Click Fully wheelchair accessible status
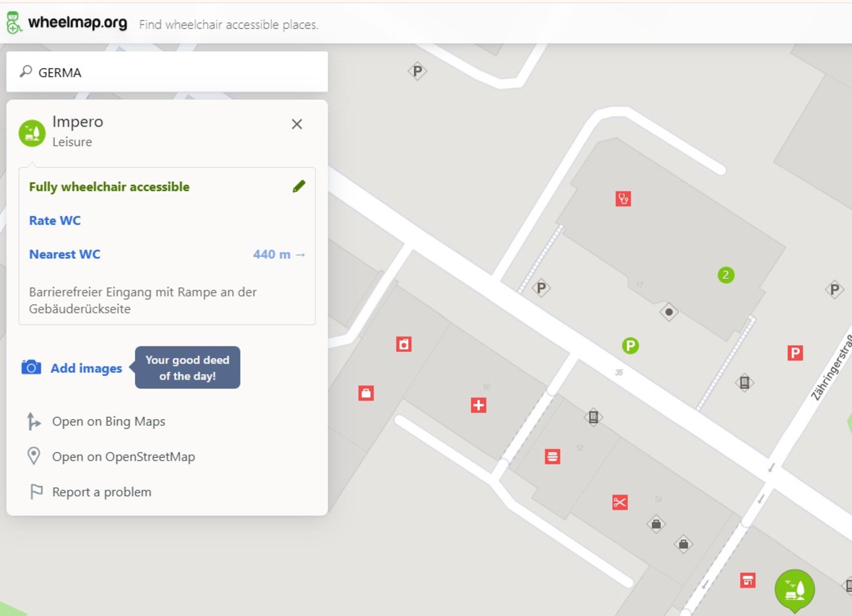 coord(109,187)
